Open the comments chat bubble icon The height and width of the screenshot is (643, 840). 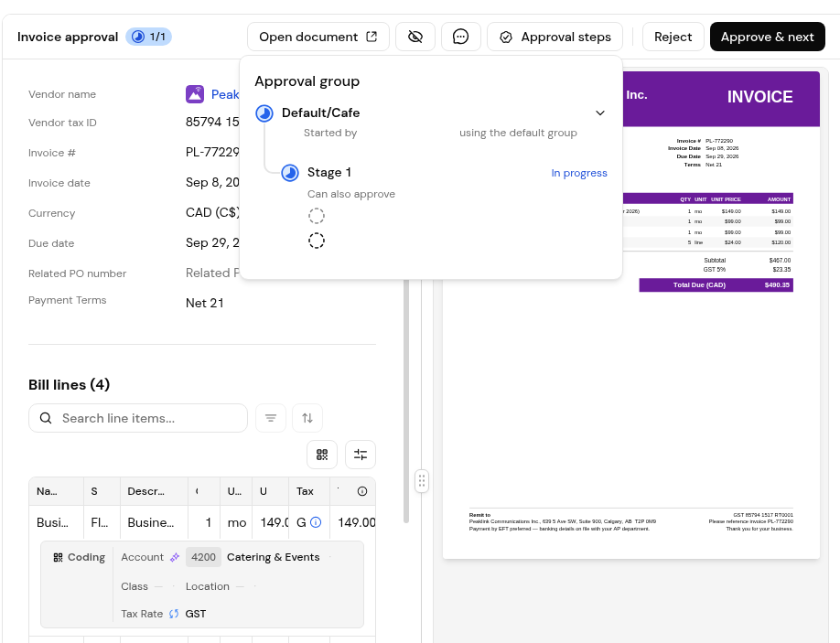(460, 37)
